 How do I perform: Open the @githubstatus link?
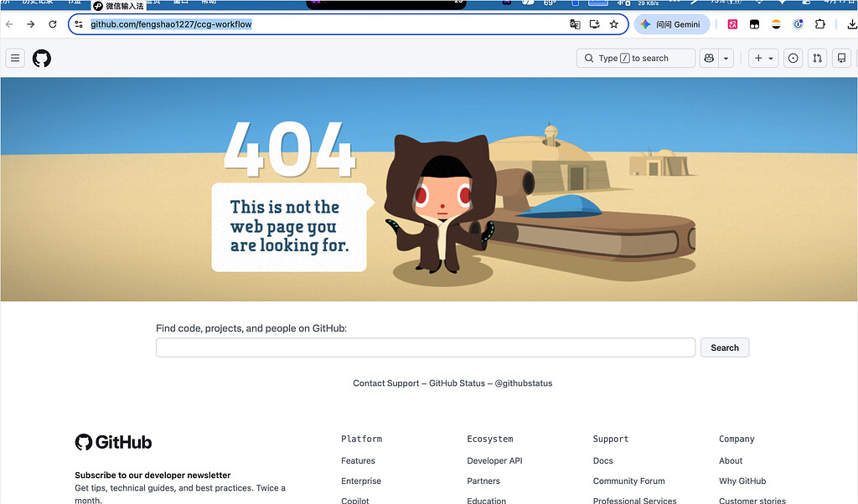524,383
